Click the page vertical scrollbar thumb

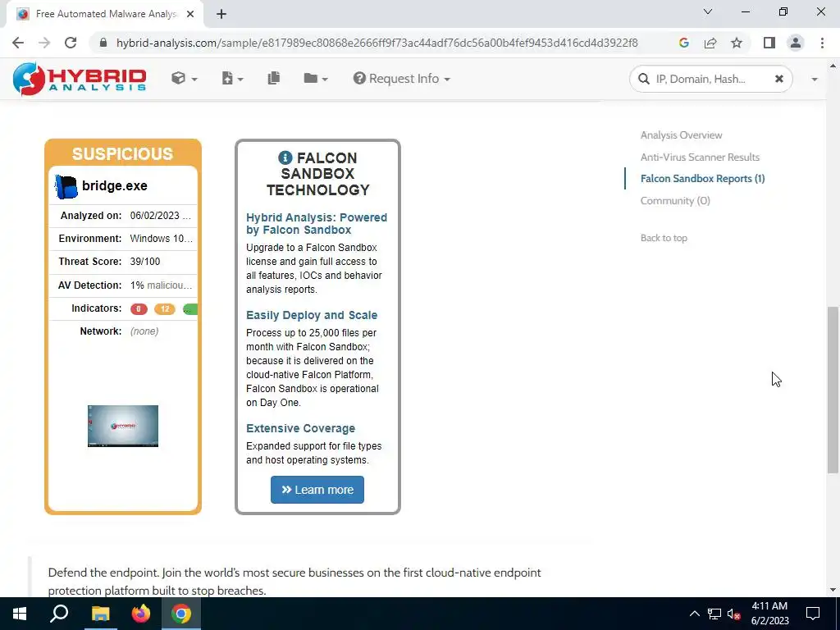(x=833, y=390)
